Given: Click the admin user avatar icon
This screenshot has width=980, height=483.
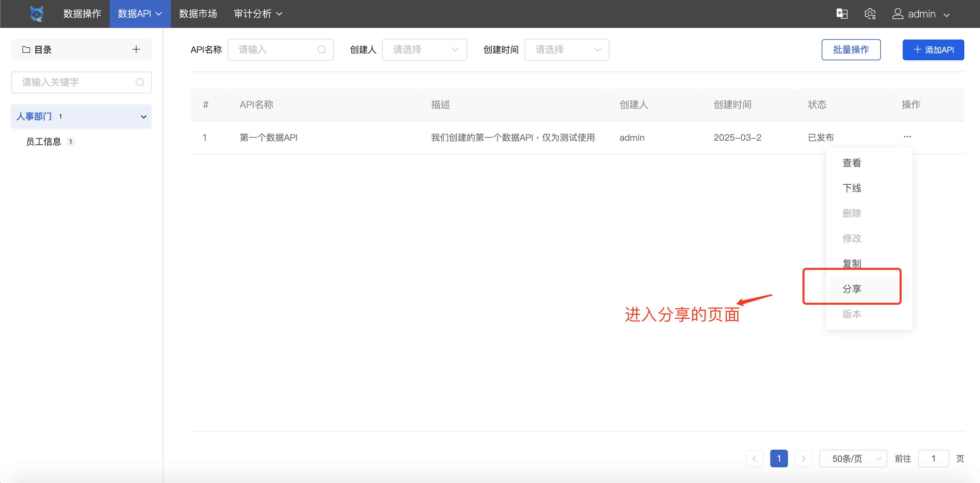Looking at the screenshot, I should point(898,13).
